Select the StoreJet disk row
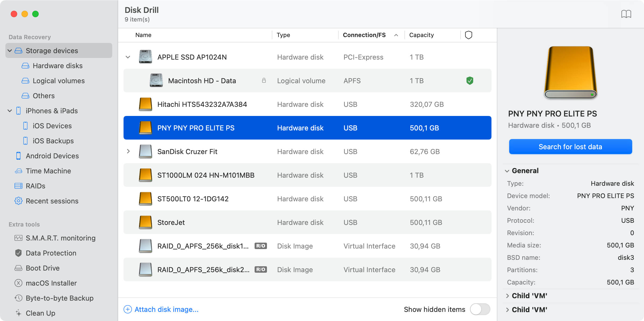 [307, 222]
